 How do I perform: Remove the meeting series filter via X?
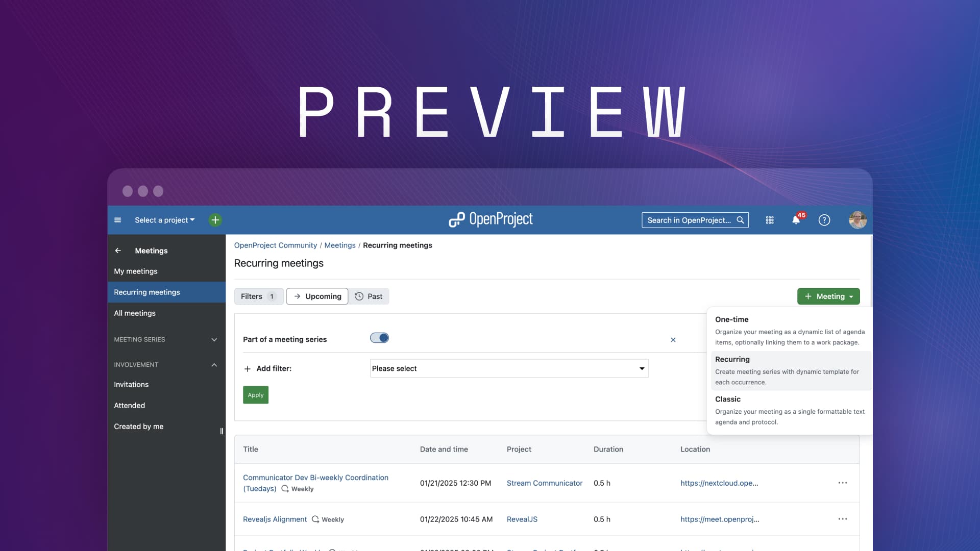[673, 339]
